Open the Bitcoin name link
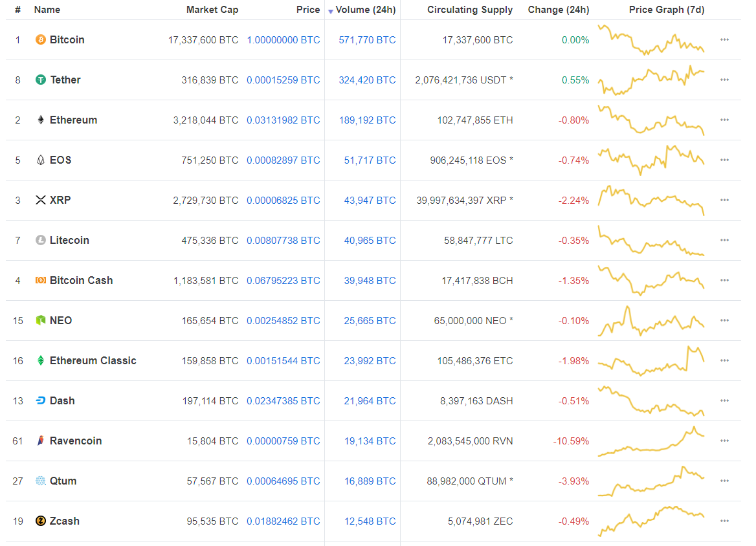 pos(67,39)
